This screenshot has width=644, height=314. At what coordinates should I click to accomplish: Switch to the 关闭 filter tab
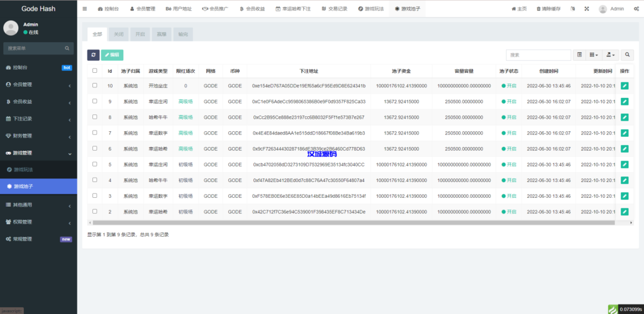(119, 34)
